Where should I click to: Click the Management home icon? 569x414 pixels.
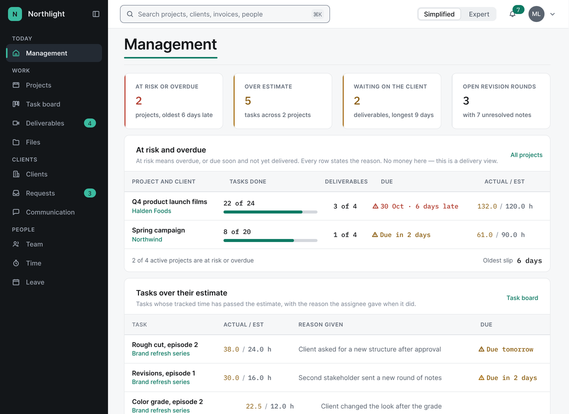(16, 53)
